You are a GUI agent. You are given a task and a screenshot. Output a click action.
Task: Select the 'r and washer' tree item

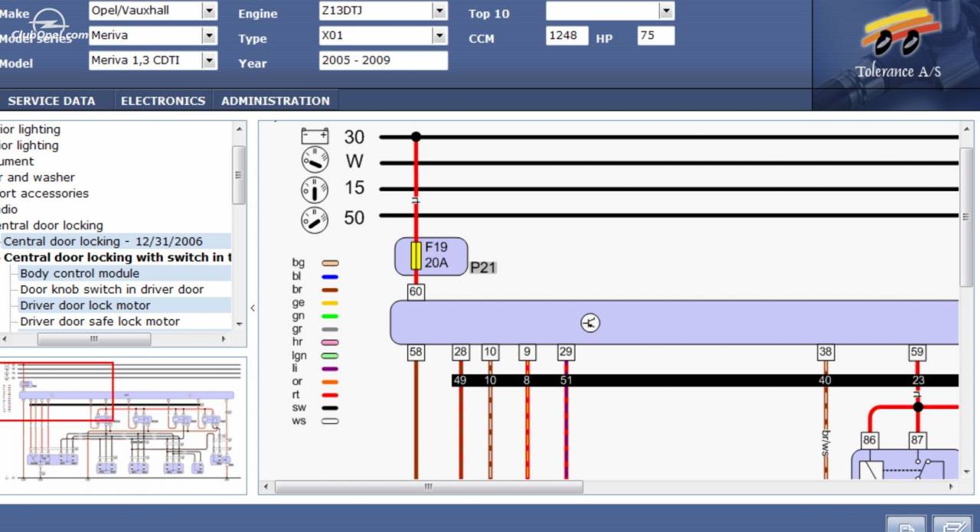tap(37, 177)
